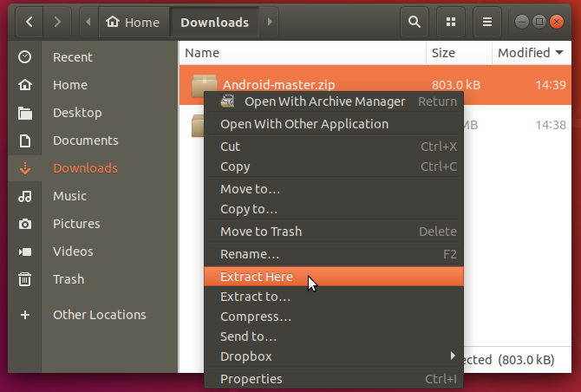
Task: Click Extract Here
Action: tap(334, 277)
